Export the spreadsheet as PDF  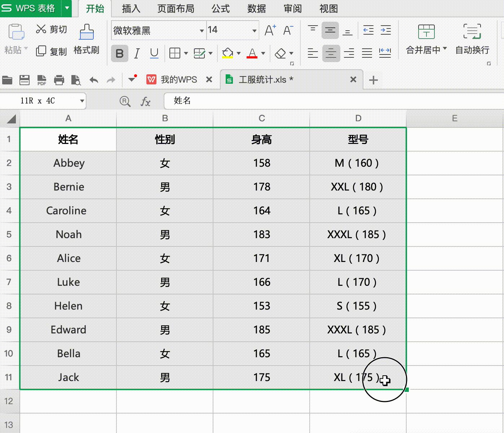[x=41, y=80]
